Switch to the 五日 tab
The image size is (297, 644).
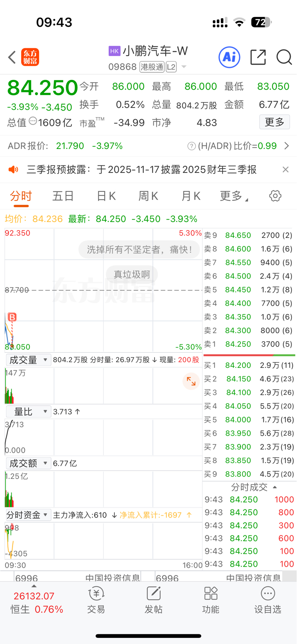click(x=63, y=196)
